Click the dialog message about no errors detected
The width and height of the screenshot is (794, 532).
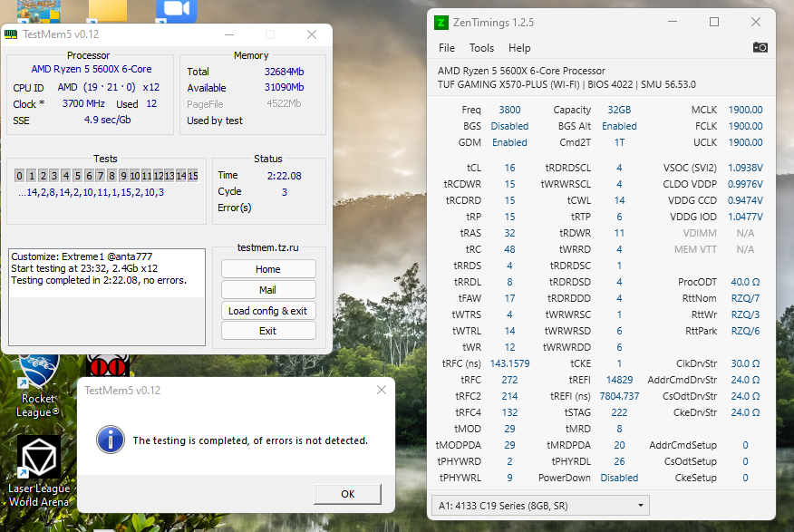click(x=250, y=440)
